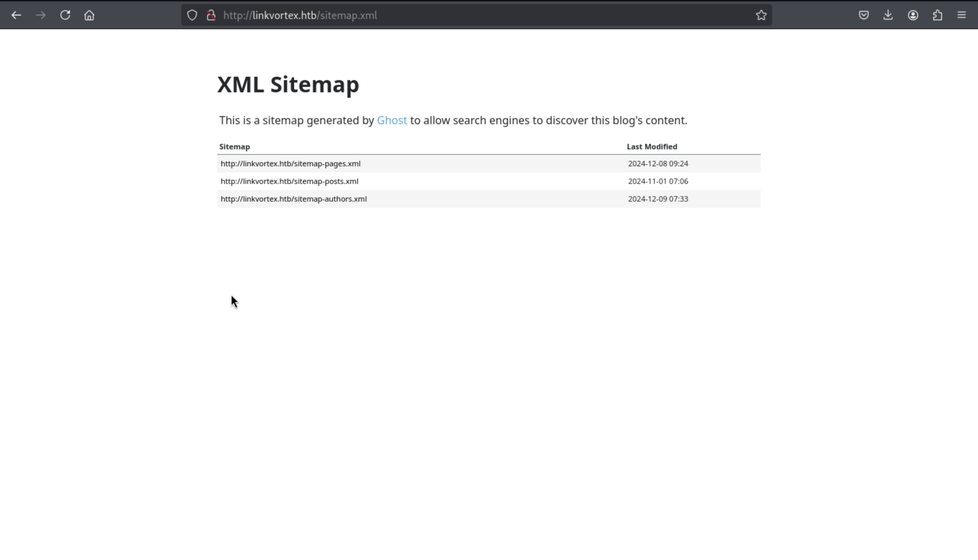Click the XML Sitemap heading
Image resolution: width=978 pixels, height=560 pixels.
click(x=288, y=85)
